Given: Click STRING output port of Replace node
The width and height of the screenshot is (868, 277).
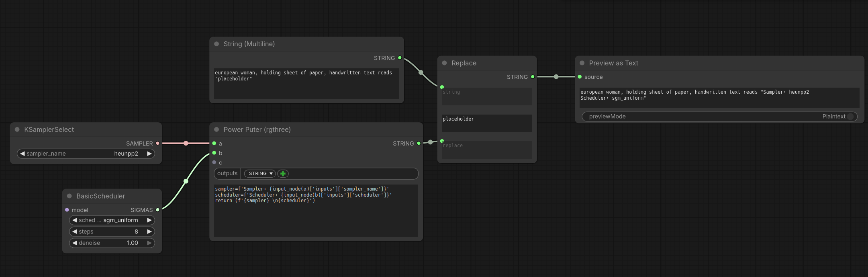Looking at the screenshot, I should (533, 77).
